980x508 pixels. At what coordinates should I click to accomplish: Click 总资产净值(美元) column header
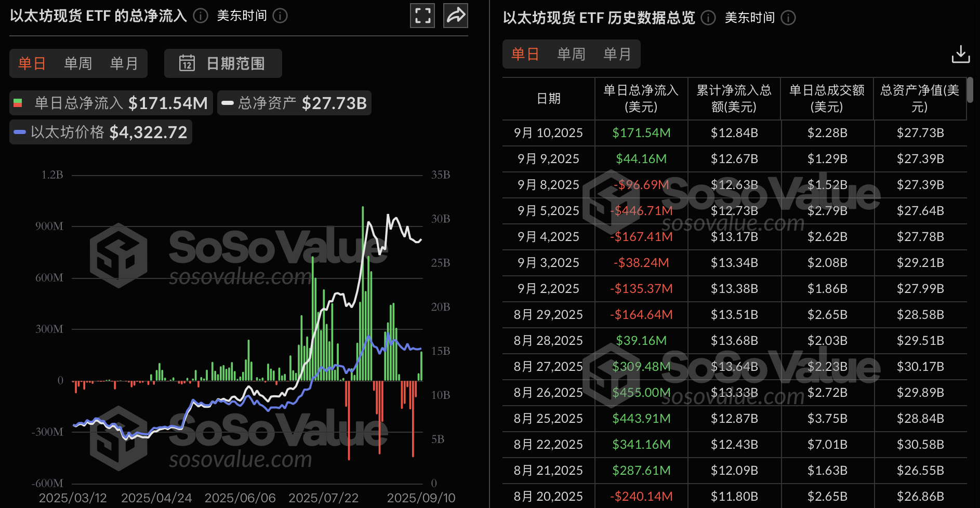tap(920, 99)
